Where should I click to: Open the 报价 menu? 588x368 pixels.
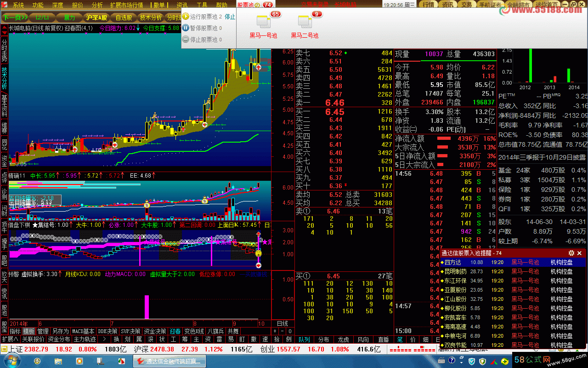[78, 6]
